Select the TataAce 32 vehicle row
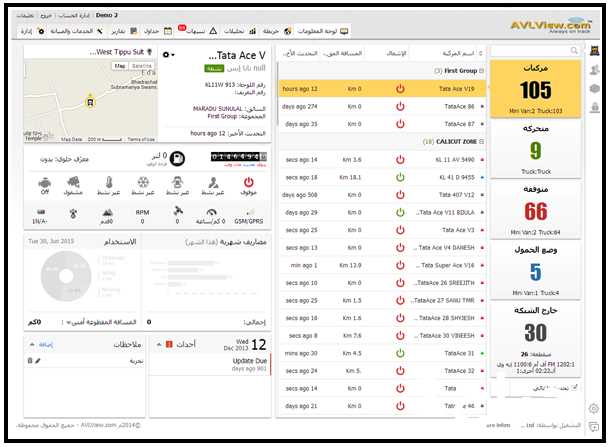The image size is (610, 447). tap(382, 371)
